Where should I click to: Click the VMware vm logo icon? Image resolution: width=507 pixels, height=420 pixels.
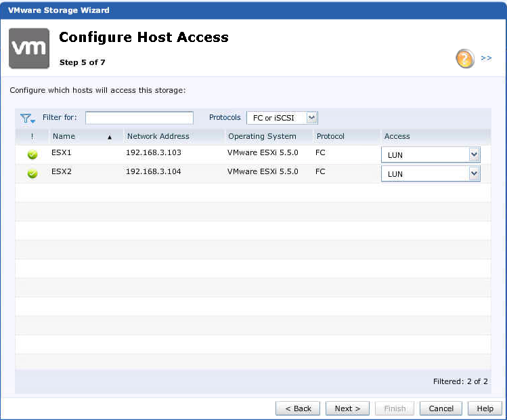(28, 48)
